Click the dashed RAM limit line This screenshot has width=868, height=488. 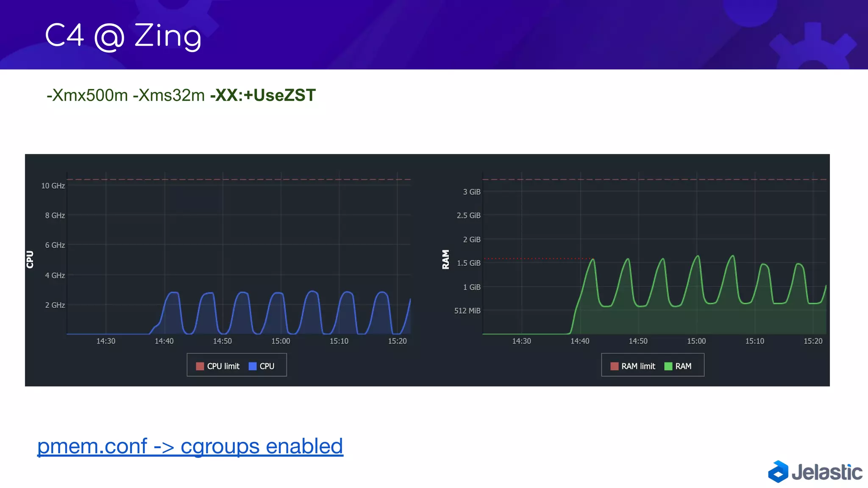654,180
